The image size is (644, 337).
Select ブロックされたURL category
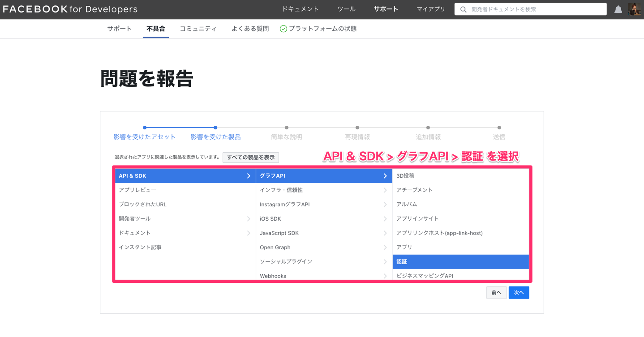point(185,205)
